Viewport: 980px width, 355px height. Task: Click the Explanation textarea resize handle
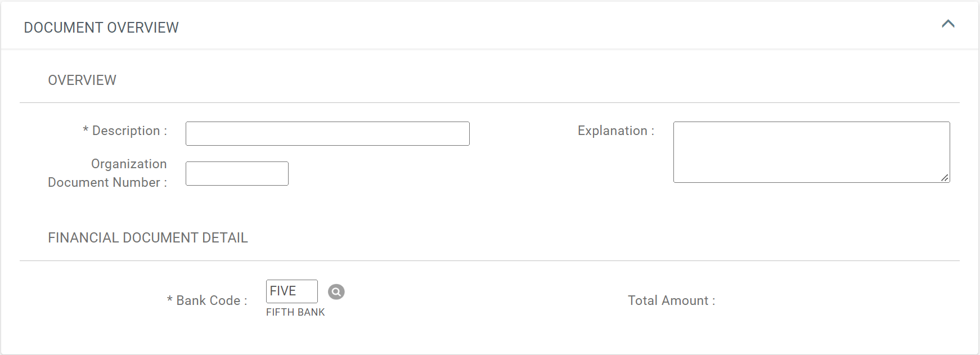945,178
